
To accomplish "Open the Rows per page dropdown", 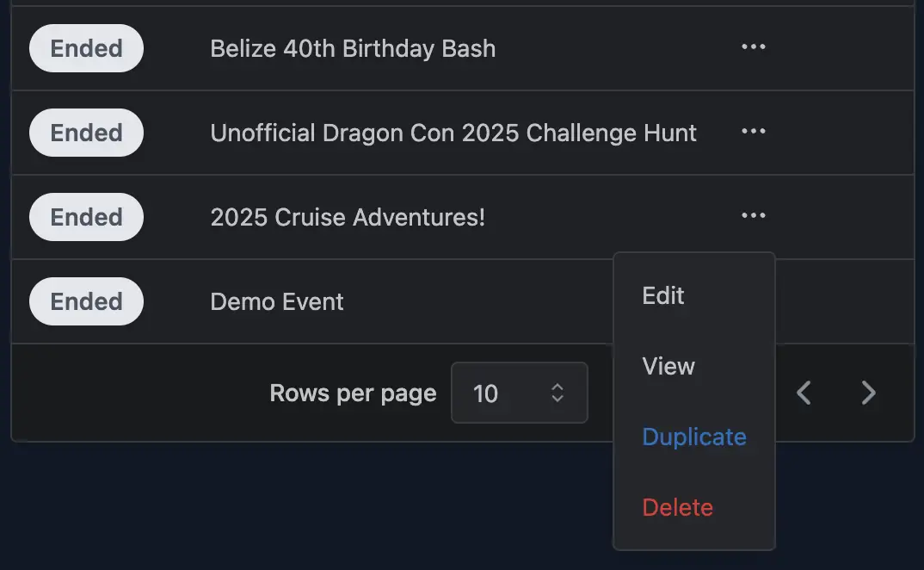I will (519, 393).
